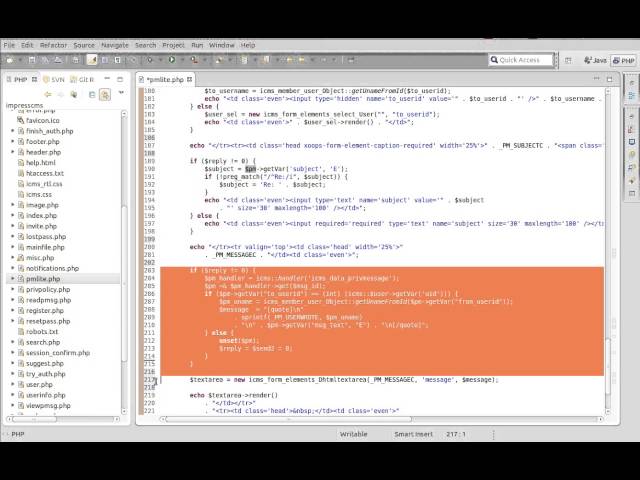Viewport: 640px width, 480px height.
Task: Click the green Run button in the toolbar
Action: (x=172, y=60)
